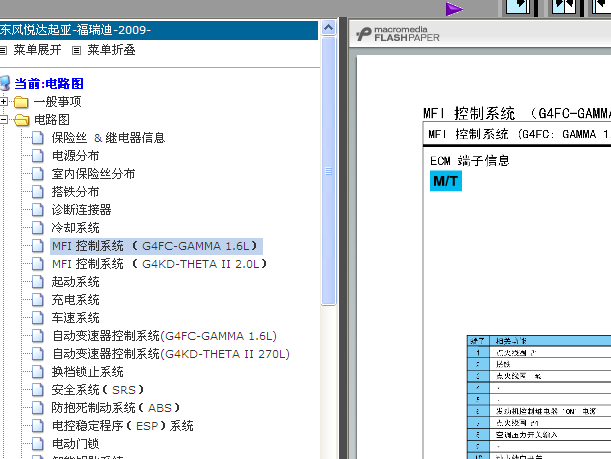Viewport: 611px width, 459px height.
Task: Click the 菜单折叠 (collapse menu) link
Action: [111, 50]
